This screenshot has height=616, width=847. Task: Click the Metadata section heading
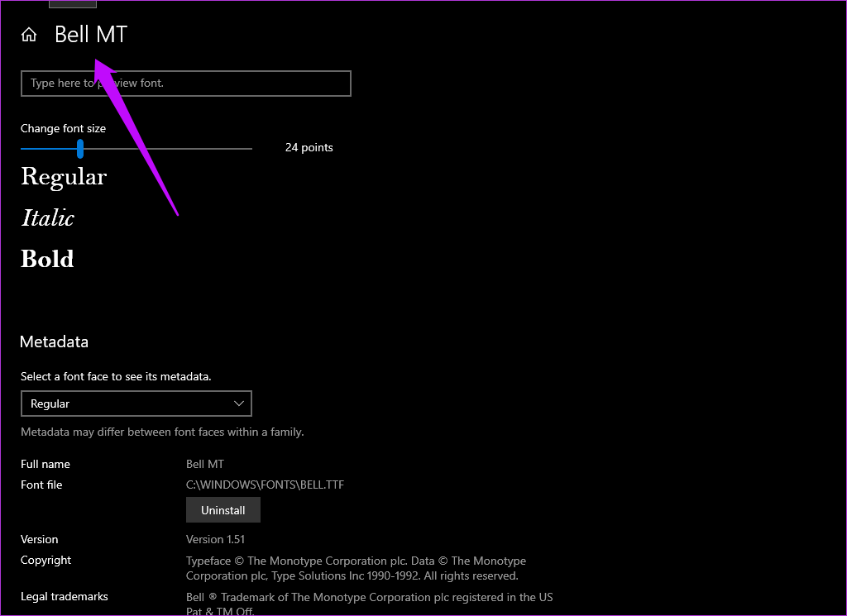pyautogui.click(x=54, y=342)
